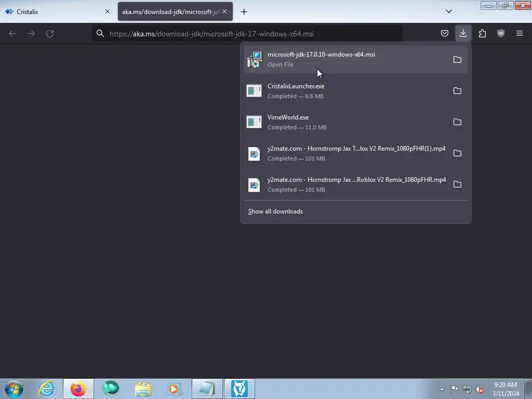The height and width of the screenshot is (399, 532).
Task: Click the Remix_1080pFHR(1).mp4 video icon
Action: coord(254,154)
